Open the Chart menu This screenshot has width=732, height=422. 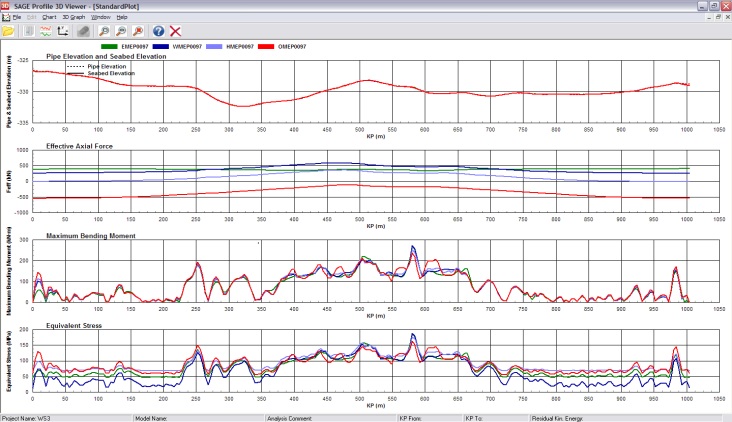pos(48,17)
